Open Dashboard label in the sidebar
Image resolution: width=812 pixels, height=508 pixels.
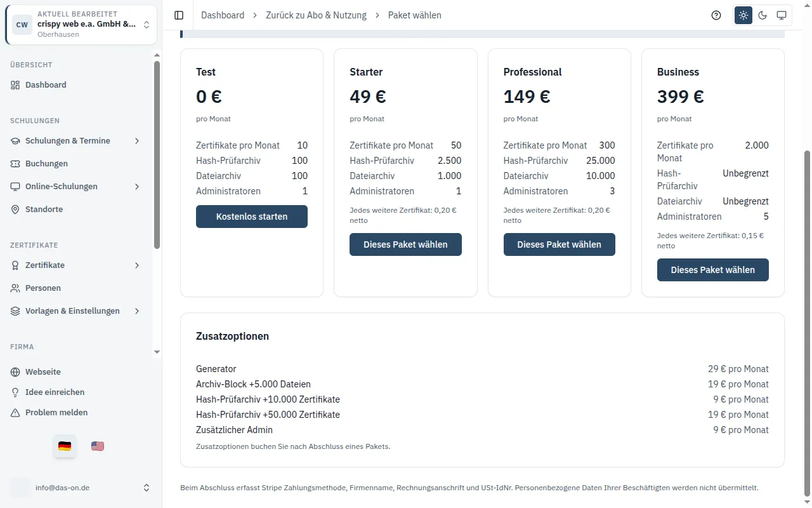pyautogui.click(x=46, y=85)
